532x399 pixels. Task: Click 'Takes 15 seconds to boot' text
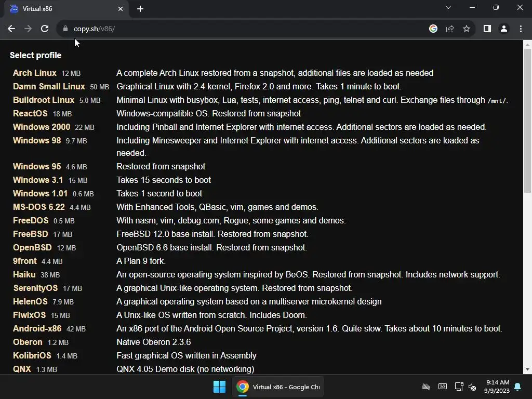(164, 180)
